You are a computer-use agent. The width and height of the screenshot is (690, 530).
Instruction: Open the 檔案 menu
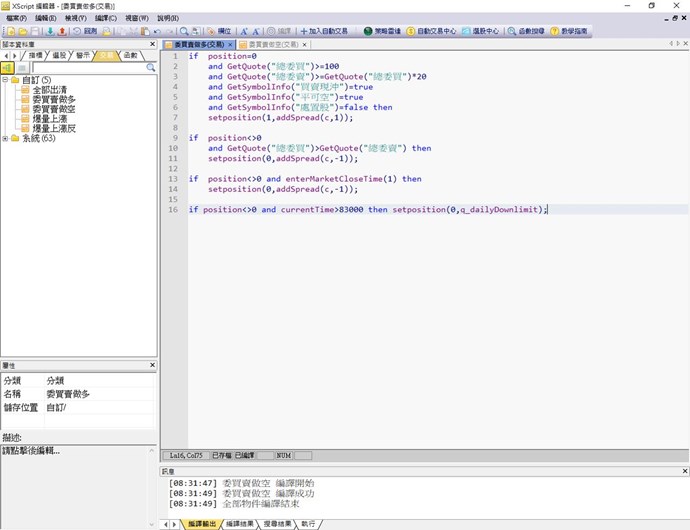coord(16,18)
